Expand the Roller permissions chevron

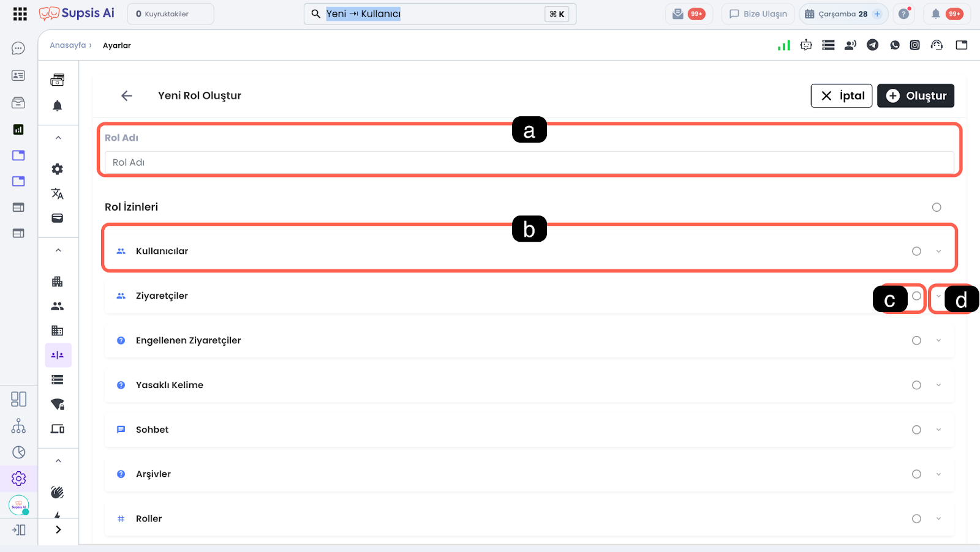click(x=938, y=519)
